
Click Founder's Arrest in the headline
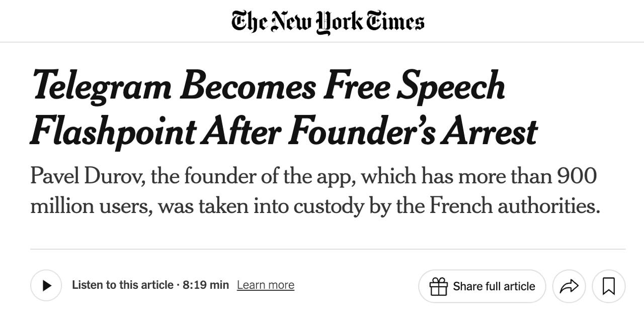click(413, 132)
